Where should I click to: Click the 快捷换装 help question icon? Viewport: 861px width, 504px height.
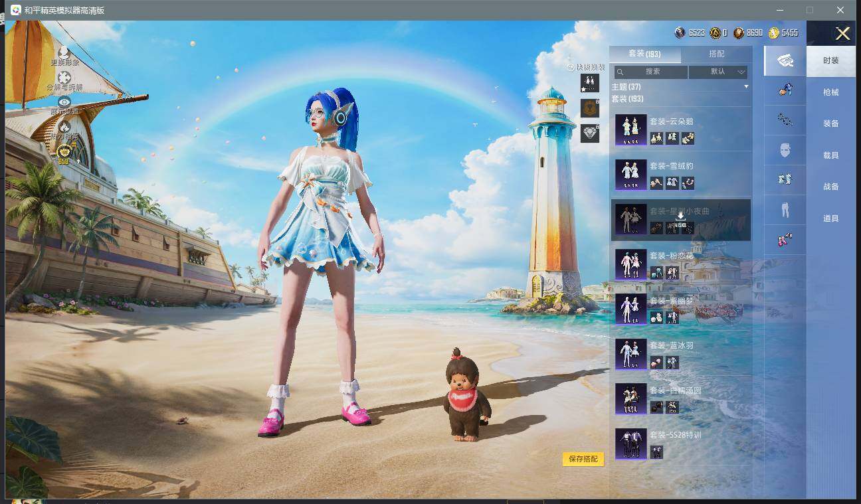pyautogui.click(x=571, y=67)
